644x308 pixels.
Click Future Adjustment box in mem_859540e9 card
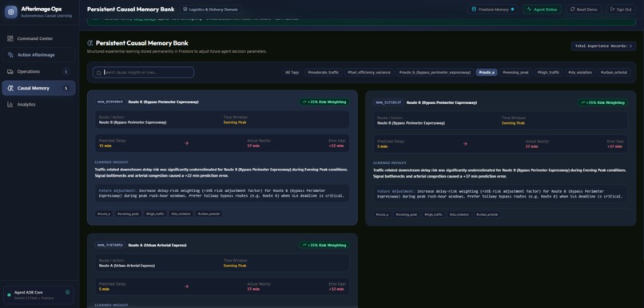[222, 194]
